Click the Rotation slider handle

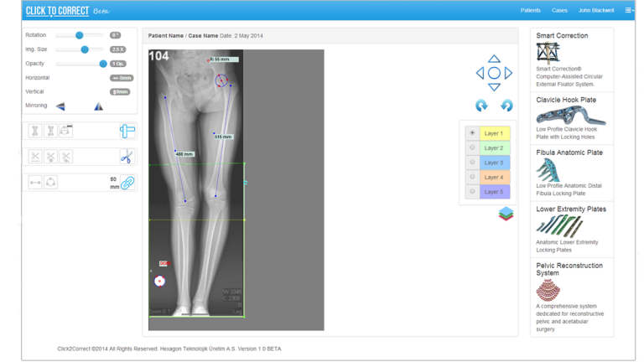[x=80, y=35]
